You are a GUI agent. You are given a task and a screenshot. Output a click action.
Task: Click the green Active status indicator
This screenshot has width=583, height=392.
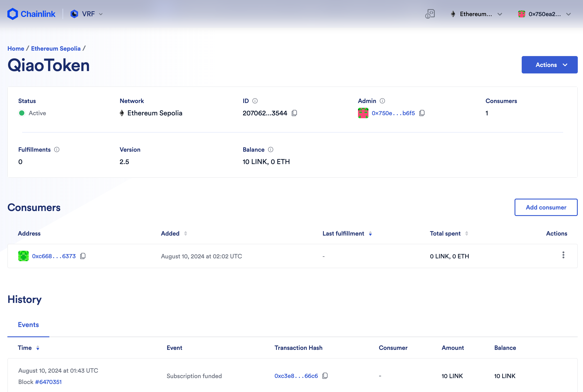point(22,113)
